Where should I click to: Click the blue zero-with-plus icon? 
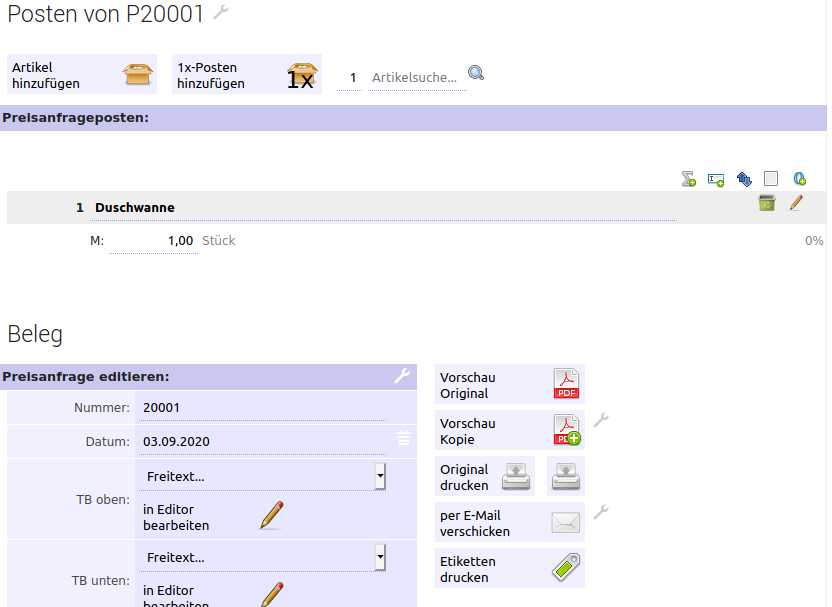click(800, 179)
